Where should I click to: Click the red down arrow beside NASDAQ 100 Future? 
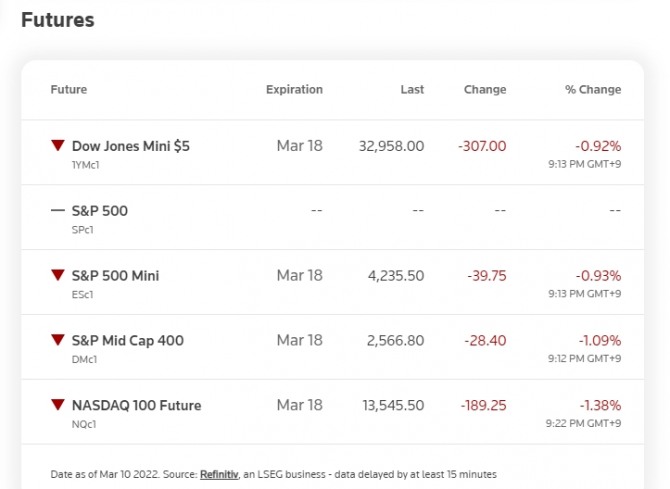pyautogui.click(x=58, y=405)
